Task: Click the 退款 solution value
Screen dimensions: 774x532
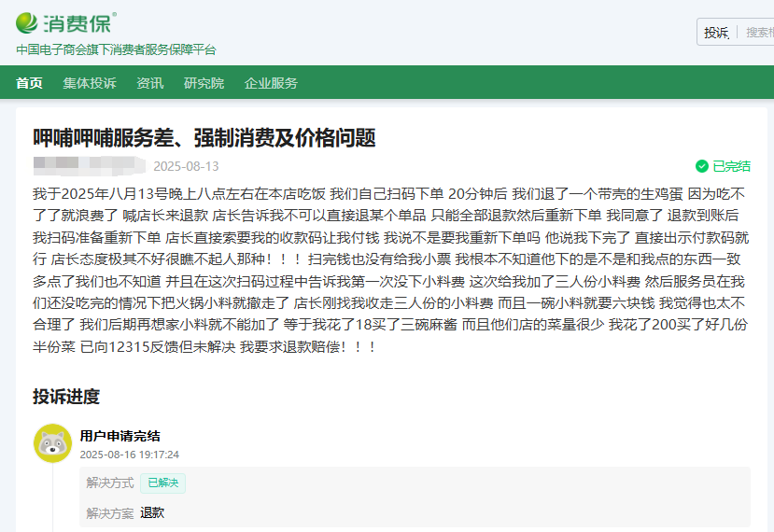Action: [152, 512]
